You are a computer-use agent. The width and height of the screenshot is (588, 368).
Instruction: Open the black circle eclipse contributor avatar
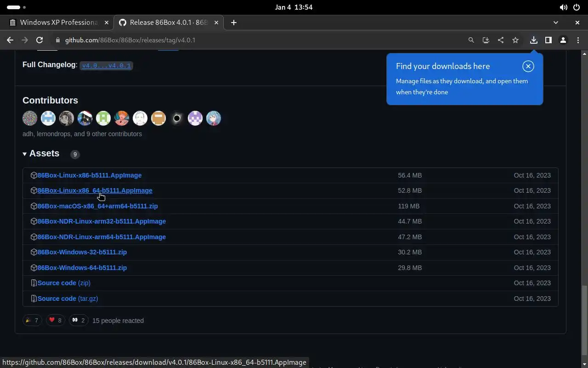pyautogui.click(x=177, y=118)
